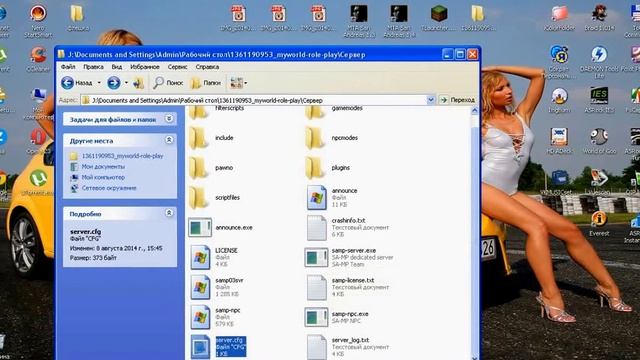The height and width of the screenshot is (360, 640).
Task: Collapse the Другие места panel
Action: [169, 140]
